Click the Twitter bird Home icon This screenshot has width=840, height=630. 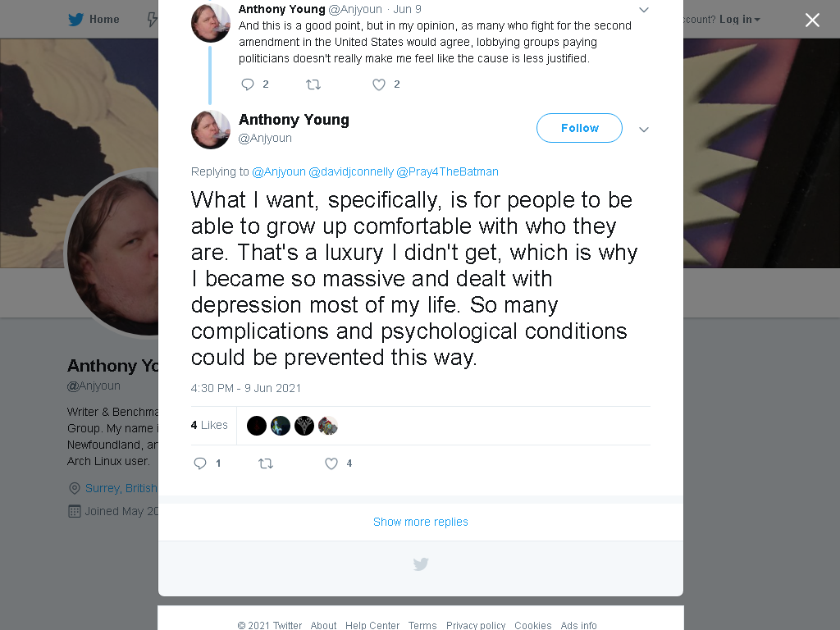(x=75, y=20)
